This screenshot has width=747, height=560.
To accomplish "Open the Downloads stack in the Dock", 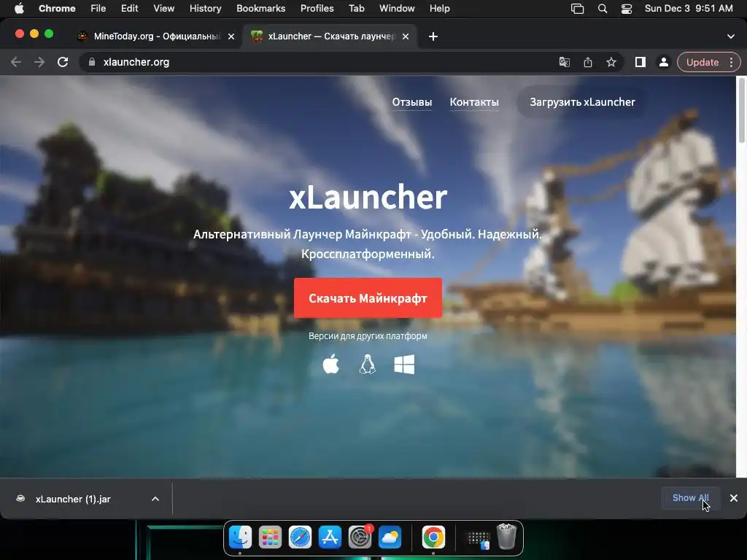I will 478,539.
